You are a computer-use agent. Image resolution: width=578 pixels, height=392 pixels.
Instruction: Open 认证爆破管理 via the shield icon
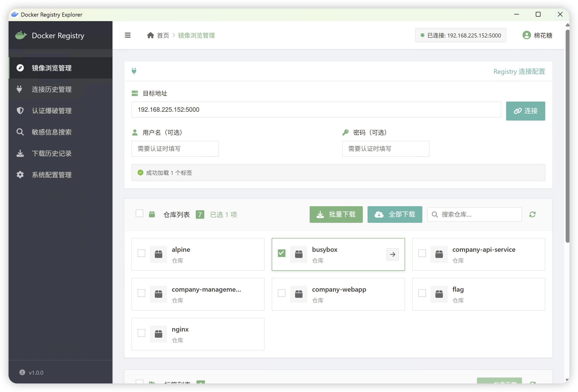tap(20, 111)
